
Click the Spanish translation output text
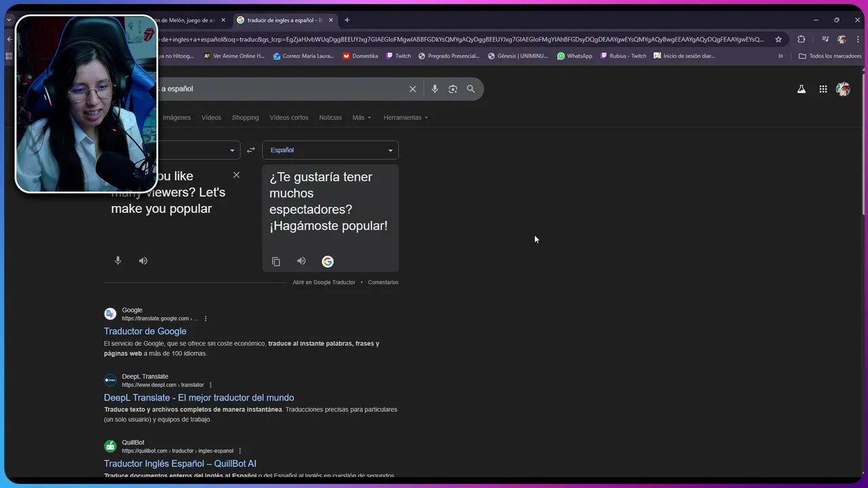(x=328, y=201)
